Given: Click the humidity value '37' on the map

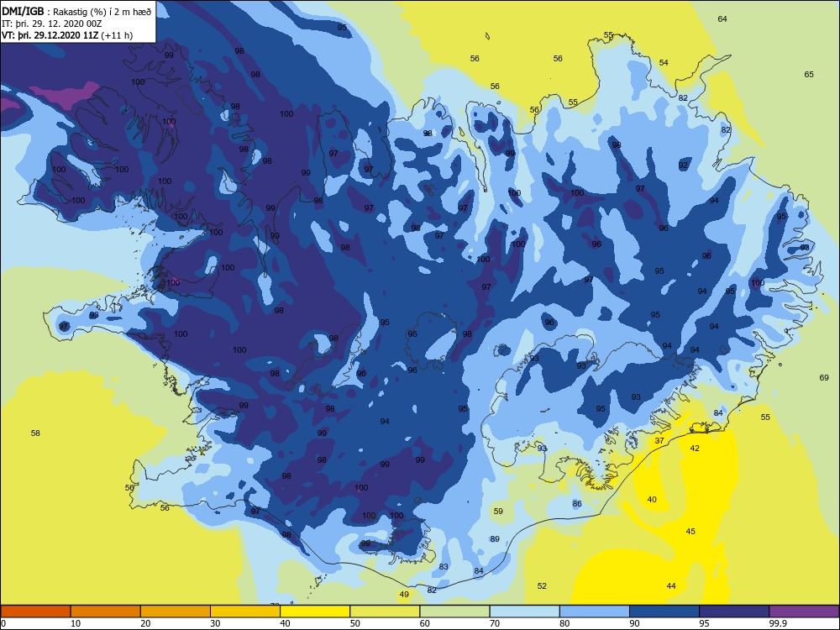Looking at the screenshot, I should 659,440.
